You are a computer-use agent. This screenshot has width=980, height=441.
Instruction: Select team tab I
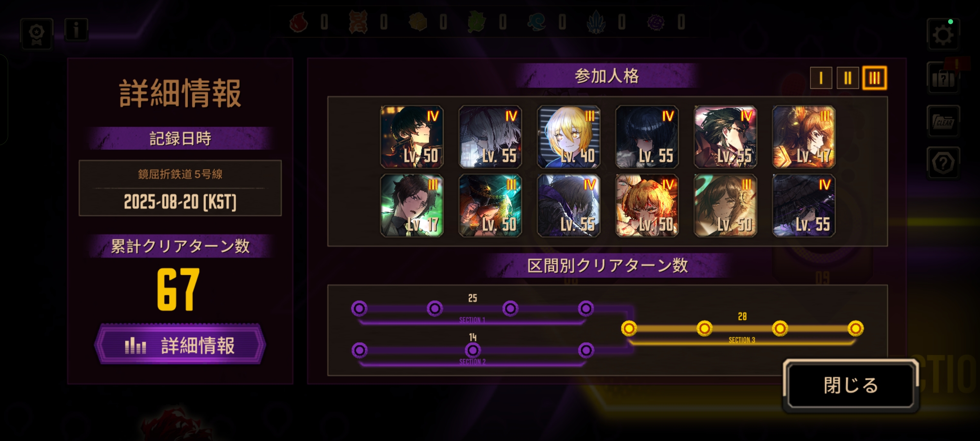(821, 78)
